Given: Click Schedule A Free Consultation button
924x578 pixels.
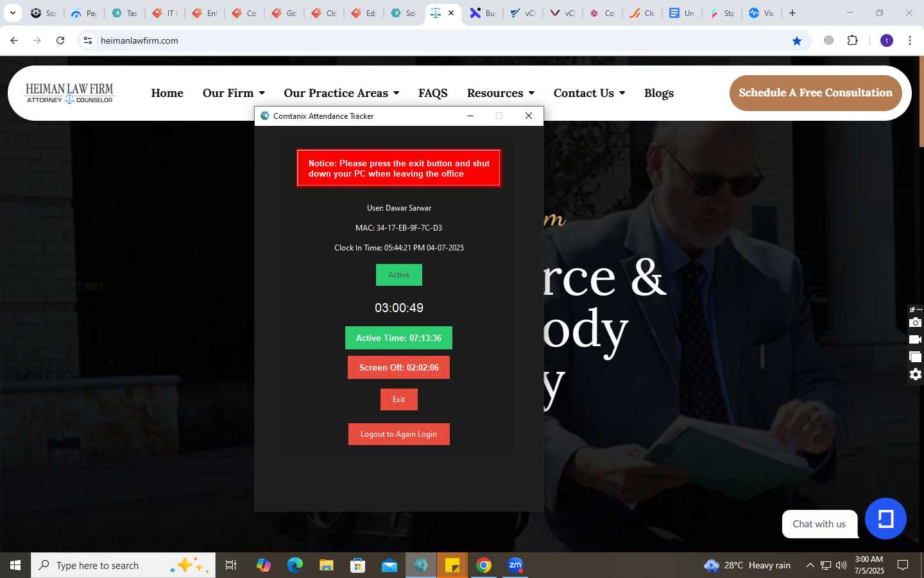Looking at the screenshot, I should pyautogui.click(x=816, y=93).
